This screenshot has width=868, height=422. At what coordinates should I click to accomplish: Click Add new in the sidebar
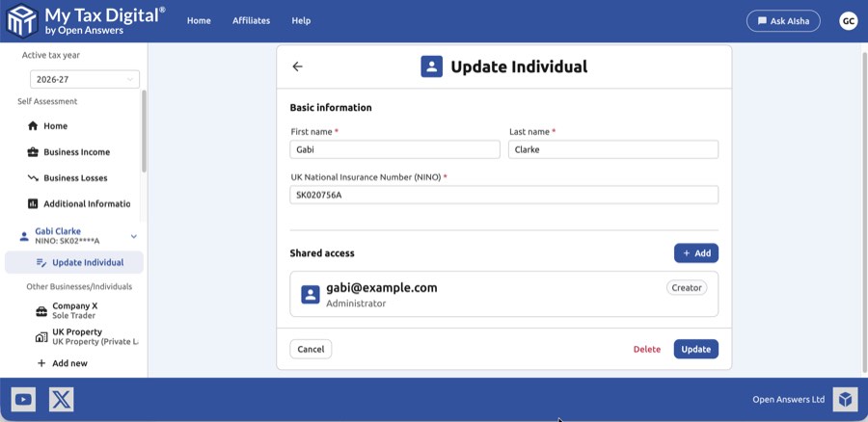pyautogui.click(x=69, y=363)
